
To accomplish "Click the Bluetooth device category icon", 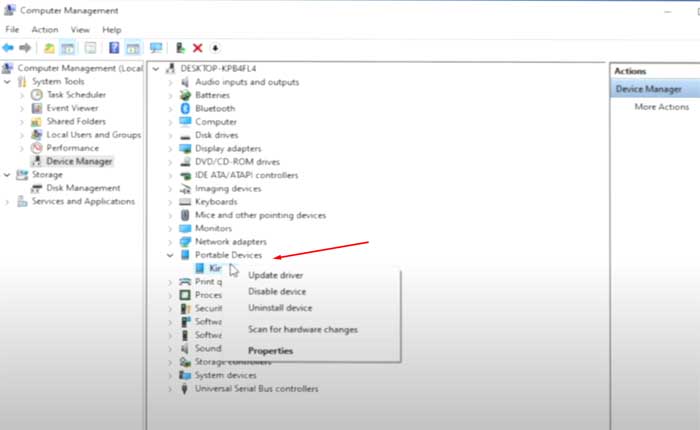I will click(185, 108).
